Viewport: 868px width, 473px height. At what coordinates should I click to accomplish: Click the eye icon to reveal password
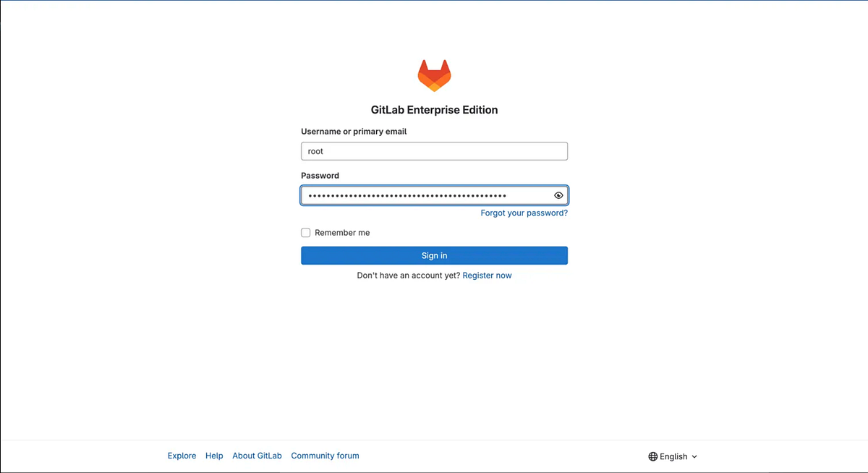pos(558,195)
